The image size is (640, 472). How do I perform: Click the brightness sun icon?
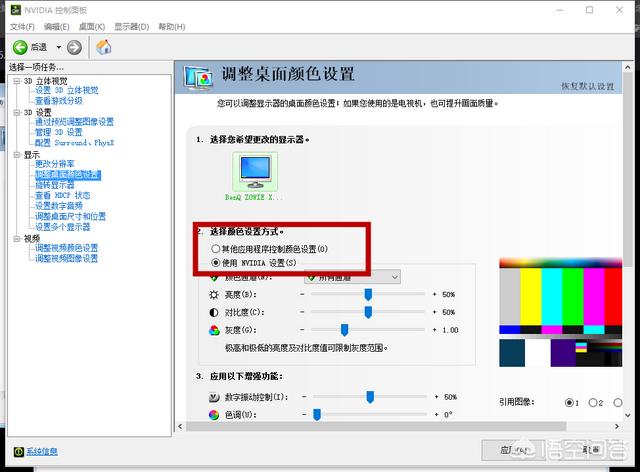(214, 294)
